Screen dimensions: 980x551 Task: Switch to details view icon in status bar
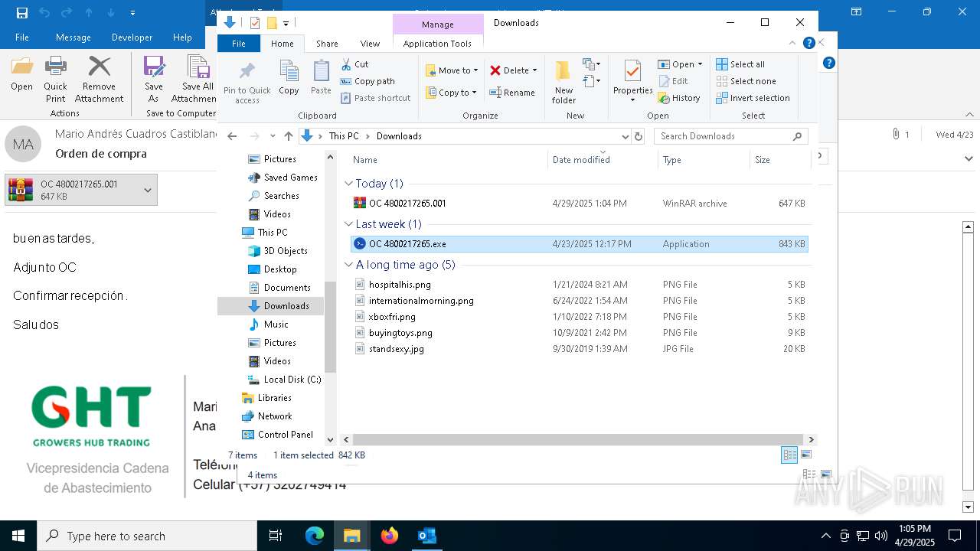pyautogui.click(x=789, y=455)
